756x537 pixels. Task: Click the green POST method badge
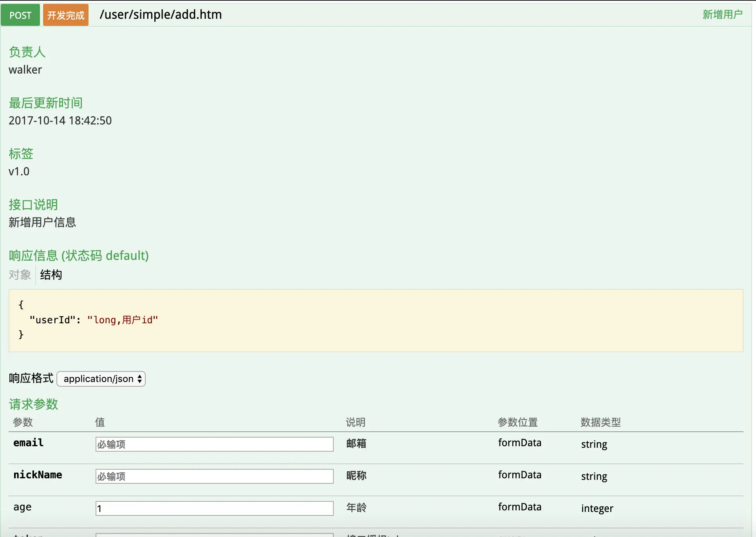coord(20,15)
